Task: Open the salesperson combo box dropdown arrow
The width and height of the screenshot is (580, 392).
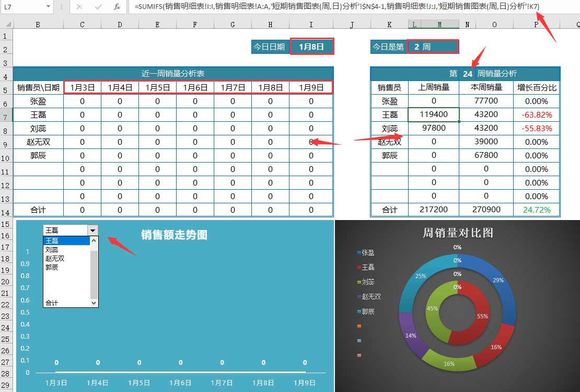Action: (93, 230)
